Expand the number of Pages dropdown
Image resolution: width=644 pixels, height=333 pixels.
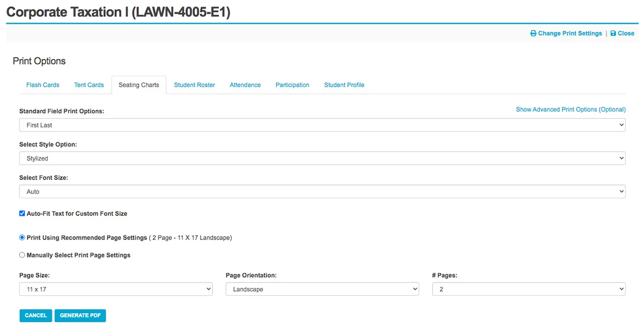coord(529,289)
